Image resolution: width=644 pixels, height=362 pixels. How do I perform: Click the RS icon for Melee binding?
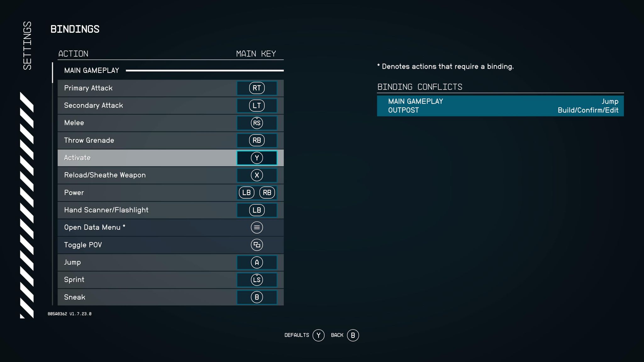(257, 123)
